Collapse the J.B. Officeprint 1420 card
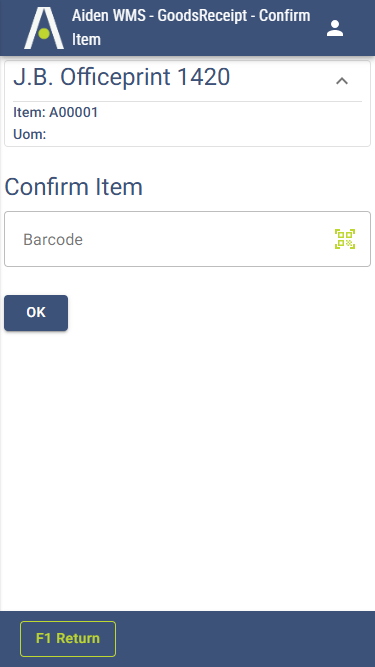375x667 pixels. point(342,81)
